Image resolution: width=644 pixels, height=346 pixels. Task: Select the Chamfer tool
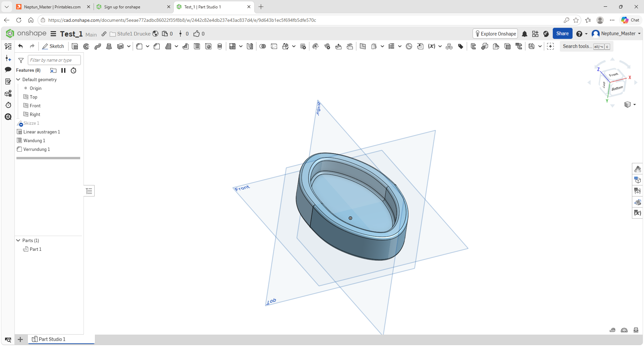click(157, 46)
